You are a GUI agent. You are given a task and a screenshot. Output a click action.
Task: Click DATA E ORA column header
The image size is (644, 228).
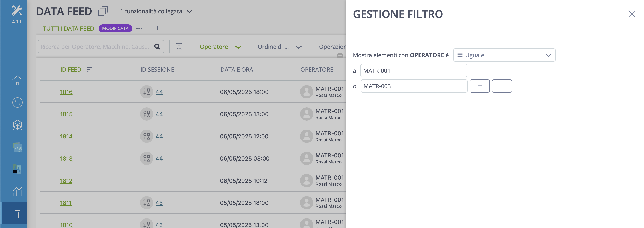coord(236,70)
